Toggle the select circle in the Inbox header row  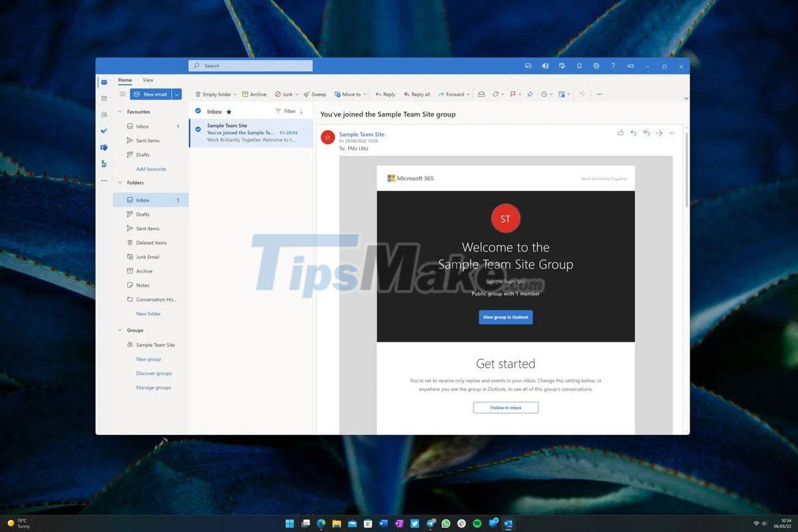point(198,111)
